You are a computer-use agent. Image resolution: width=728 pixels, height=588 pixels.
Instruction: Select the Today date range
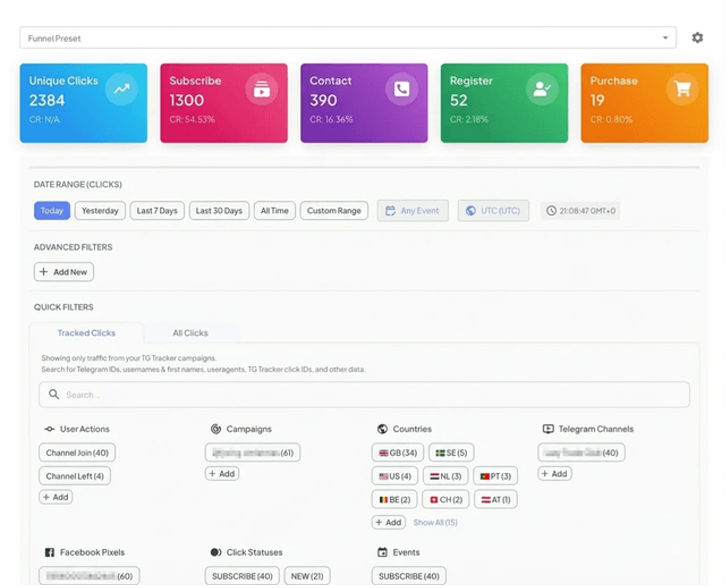point(52,211)
